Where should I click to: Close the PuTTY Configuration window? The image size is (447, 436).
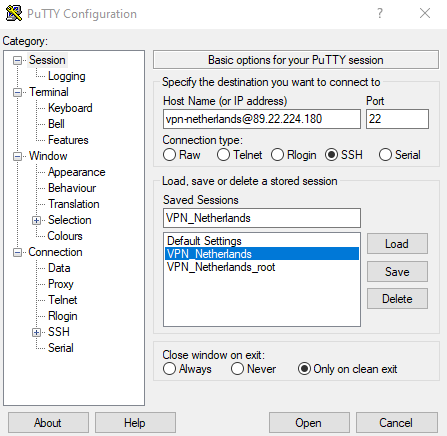(425, 13)
